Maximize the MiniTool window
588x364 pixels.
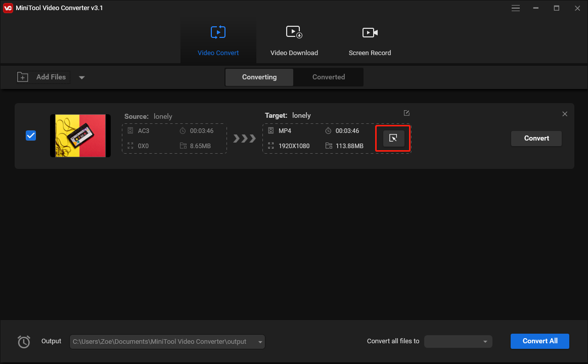[x=557, y=8]
